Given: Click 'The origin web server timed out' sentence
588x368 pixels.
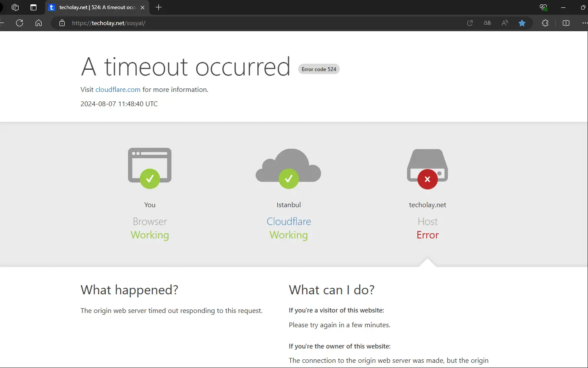Looking at the screenshot, I should click(171, 311).
